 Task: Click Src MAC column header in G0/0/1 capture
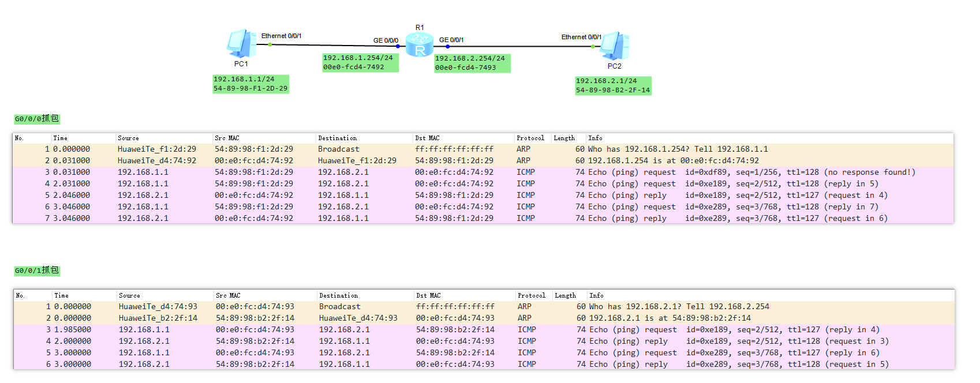click(x=228, y=296)
